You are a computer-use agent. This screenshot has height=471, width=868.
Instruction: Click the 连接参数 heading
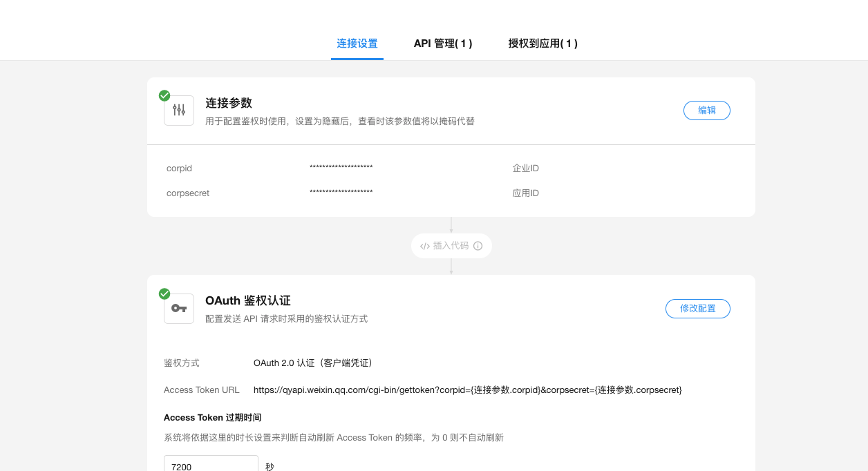tap(229, 103)
